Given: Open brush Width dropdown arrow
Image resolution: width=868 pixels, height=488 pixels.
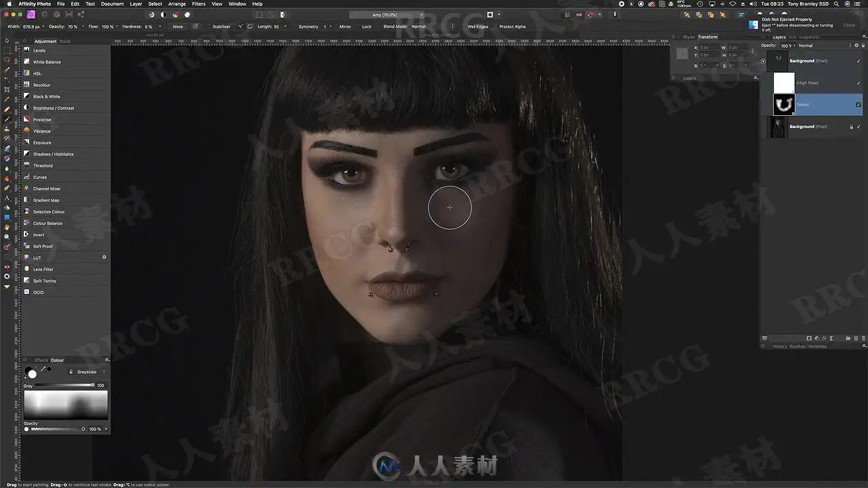Looking at the screenshot, I should coord(44,26).
